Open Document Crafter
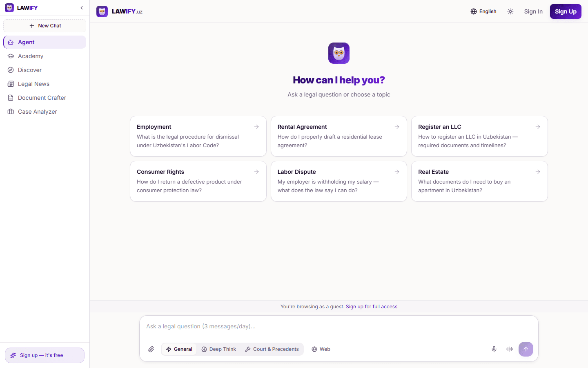Image resolution: width=588 pixels, height=368 pixels. coord(45,98)
